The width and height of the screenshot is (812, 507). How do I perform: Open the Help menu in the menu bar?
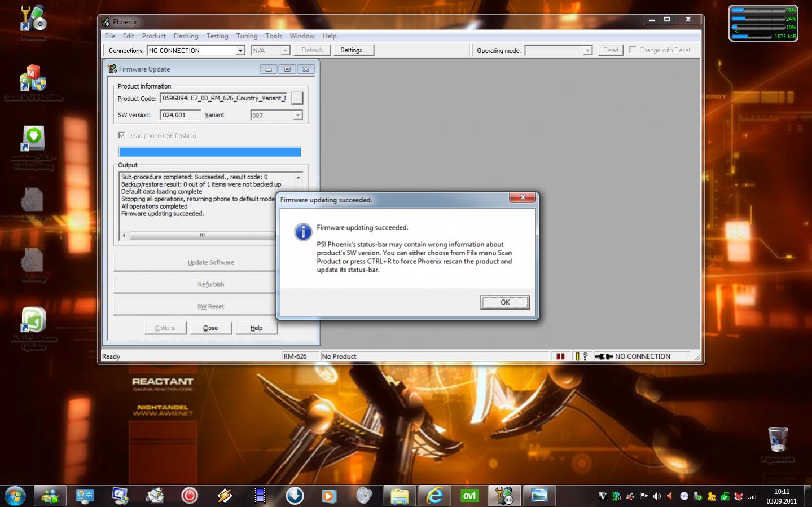click(x=330, y=36)
